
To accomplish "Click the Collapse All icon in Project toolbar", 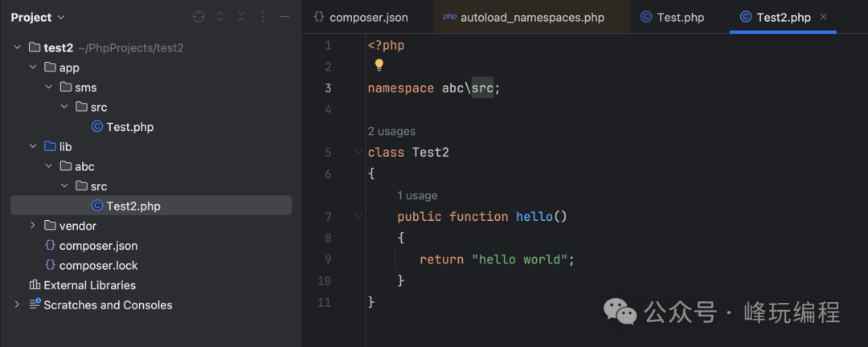I will click(x=241, y=17).
